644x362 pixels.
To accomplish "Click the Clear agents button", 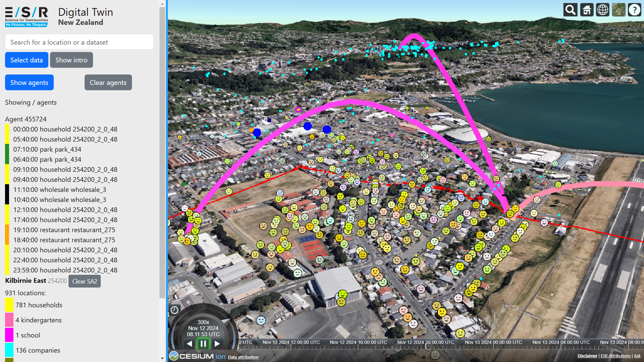I will pos(108,82).
